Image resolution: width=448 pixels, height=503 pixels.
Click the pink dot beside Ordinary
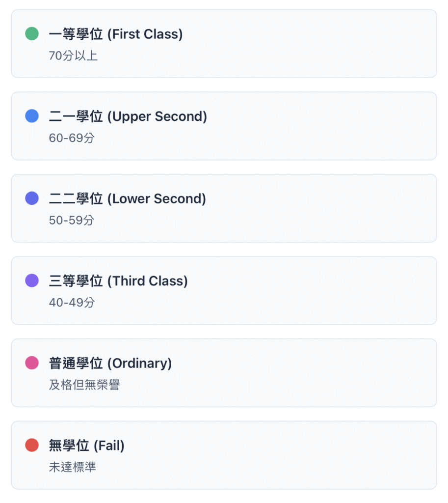32,363
